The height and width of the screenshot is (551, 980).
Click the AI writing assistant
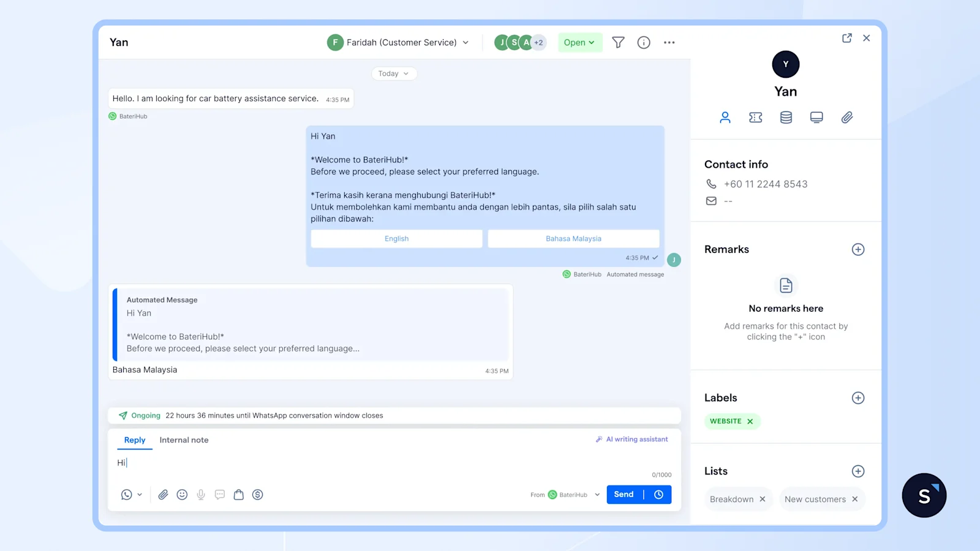point(631,439)
